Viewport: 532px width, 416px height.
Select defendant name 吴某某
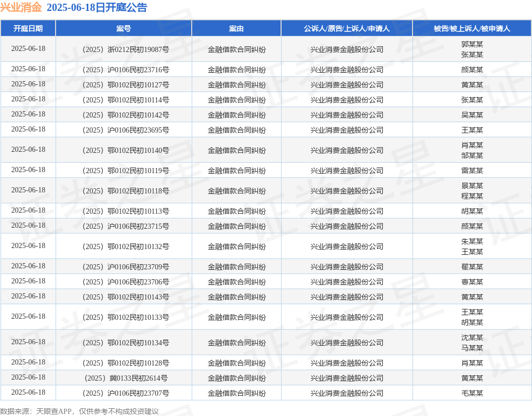coord(472,115)
